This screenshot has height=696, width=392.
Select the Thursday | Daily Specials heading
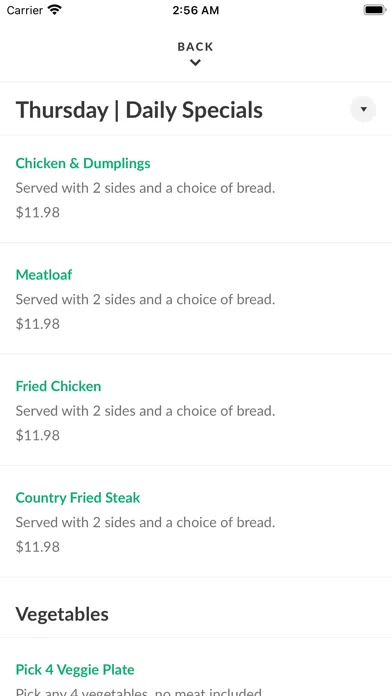pyautogui.click(x=139, y=110)
